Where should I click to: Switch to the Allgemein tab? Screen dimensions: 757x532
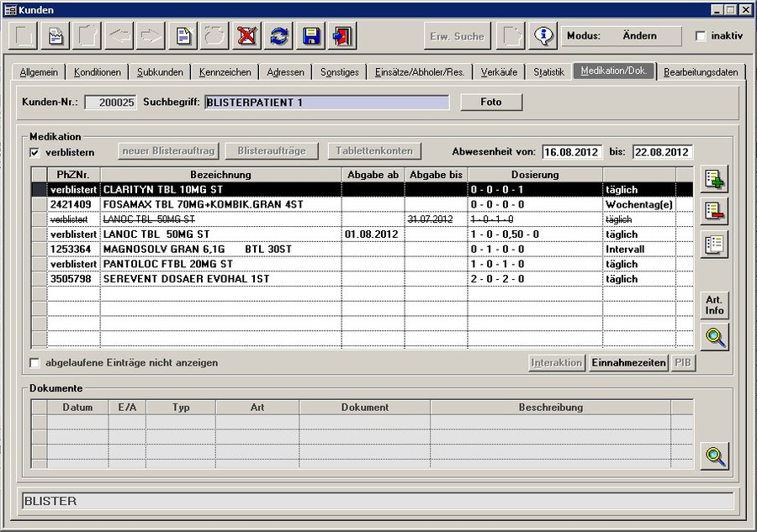(x=39, y=72)
